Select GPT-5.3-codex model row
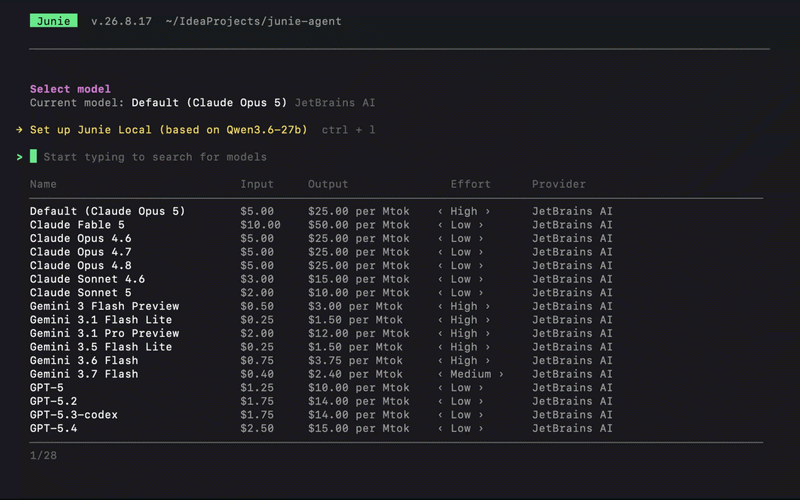 click(x=320, y=415)
